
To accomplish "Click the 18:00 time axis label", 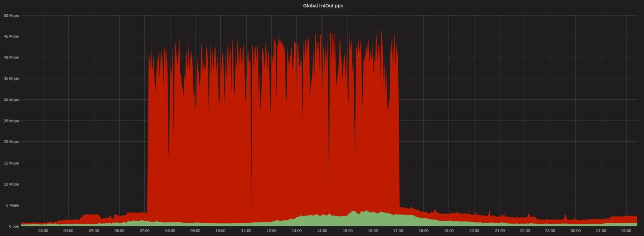I will 423,231.
